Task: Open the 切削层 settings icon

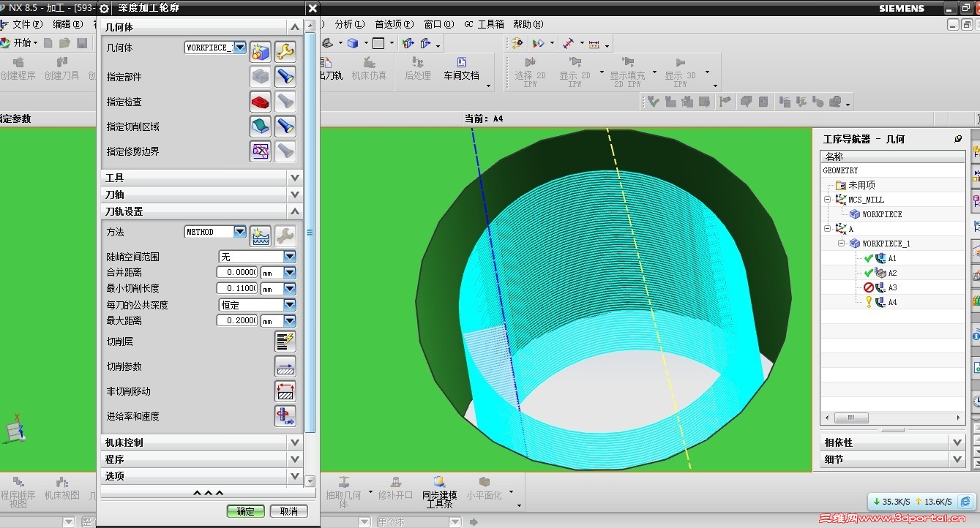Action: [285, 342]
